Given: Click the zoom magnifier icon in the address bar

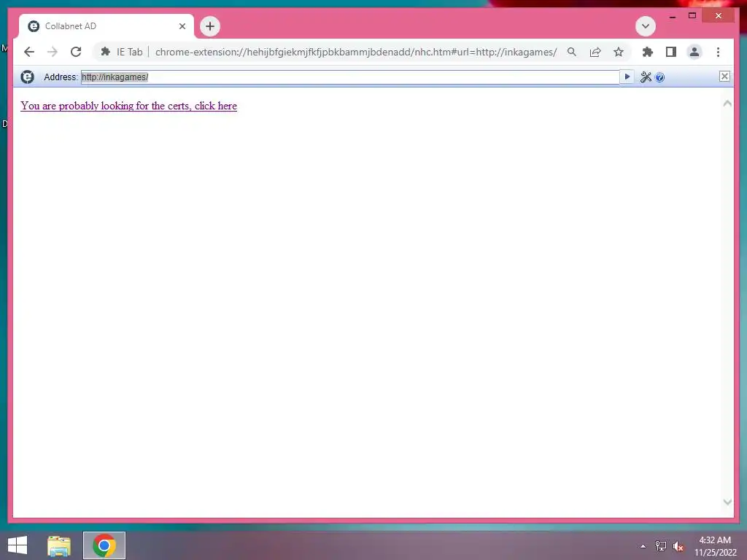Looking at the screenshot, I should click(x=572, y=52).
